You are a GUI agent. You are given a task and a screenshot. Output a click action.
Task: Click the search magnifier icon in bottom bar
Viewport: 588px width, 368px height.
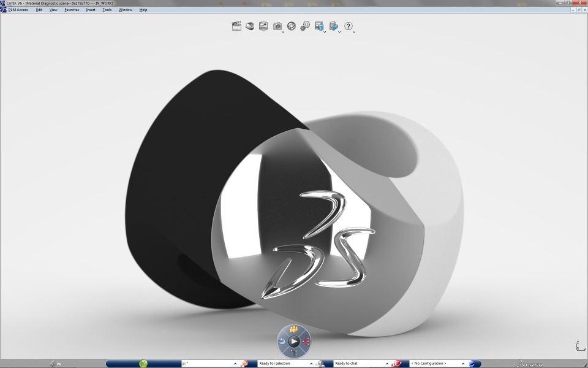244,364
